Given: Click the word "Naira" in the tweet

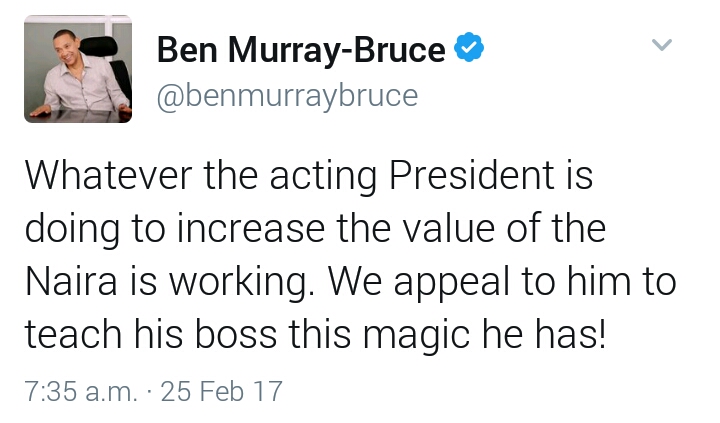Looking at the screenshot, I should coord(65,282).
